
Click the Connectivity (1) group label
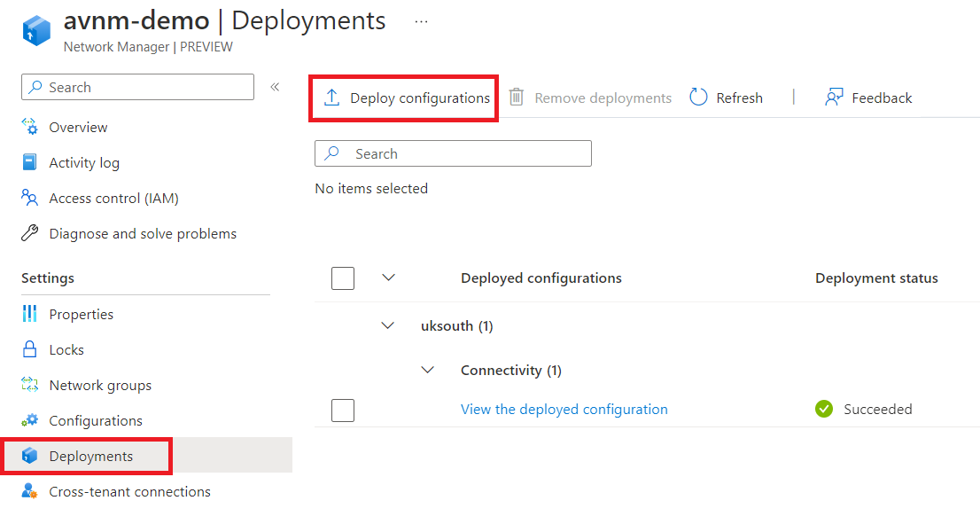point(510,371)
